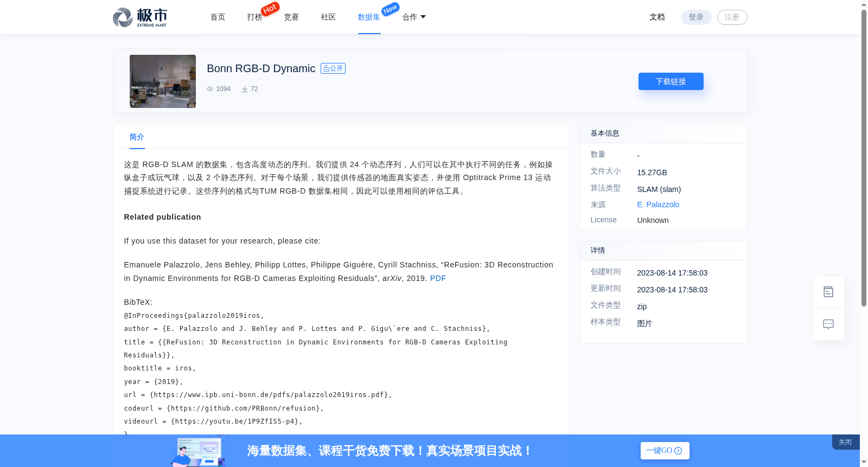Click the Related publication heading
This screenshot has height=467, width=868.
[x=162, y=217]
